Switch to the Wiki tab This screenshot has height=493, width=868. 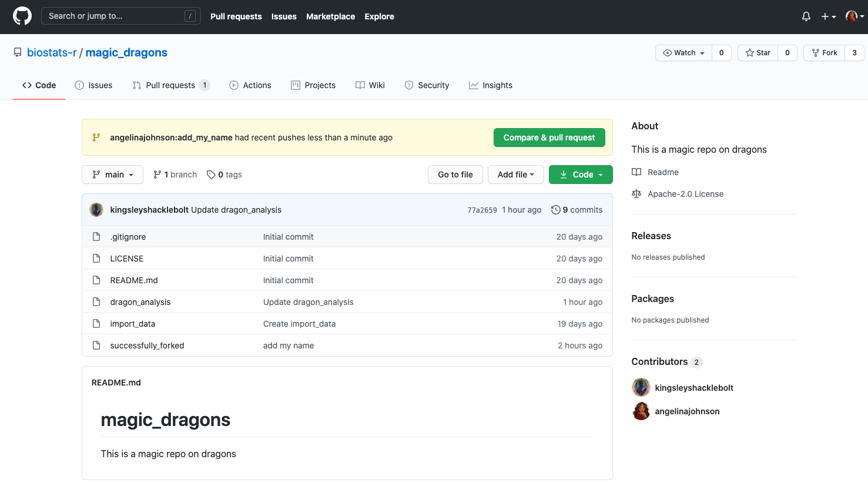tap(370, 85)
